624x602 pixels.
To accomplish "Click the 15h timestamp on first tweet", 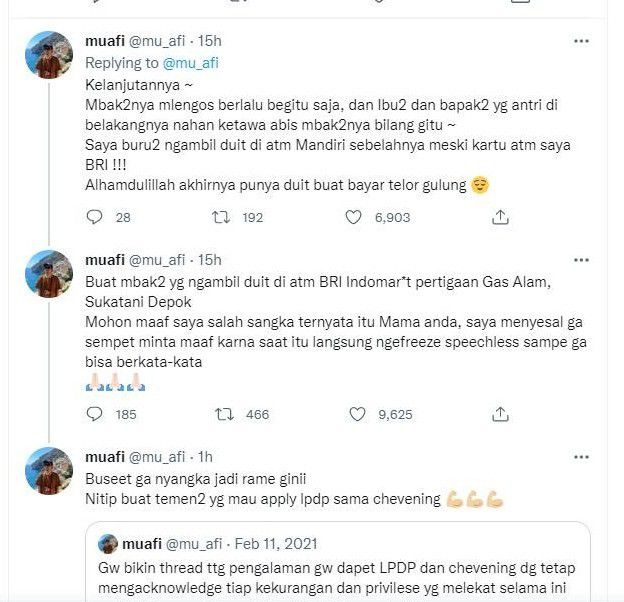I will [210, 41].
